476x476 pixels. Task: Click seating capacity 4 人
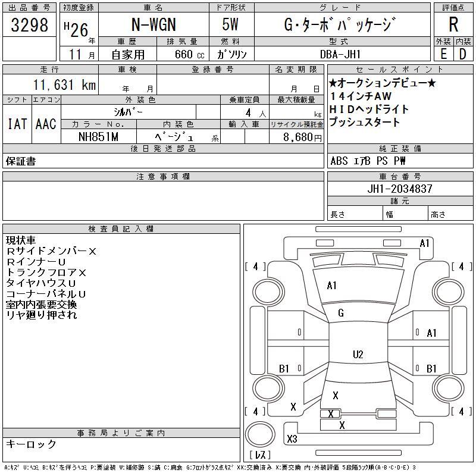[256, 113]
